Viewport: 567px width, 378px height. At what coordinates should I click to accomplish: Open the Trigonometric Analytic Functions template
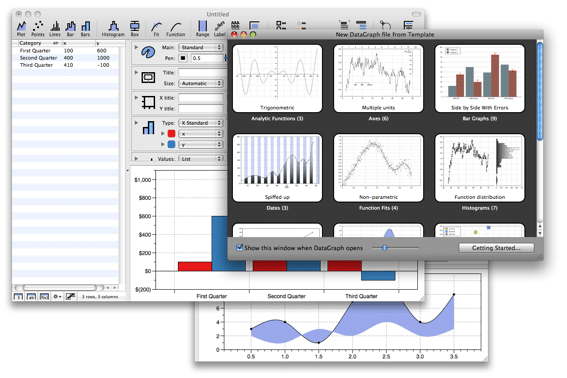pyautogui.click(x=277, y=78)
